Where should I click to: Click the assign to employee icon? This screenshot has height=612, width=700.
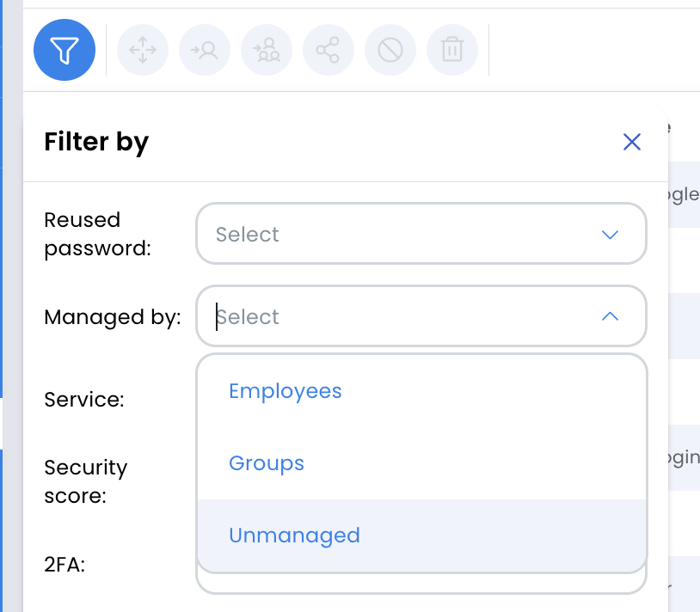tap(205, 50)
